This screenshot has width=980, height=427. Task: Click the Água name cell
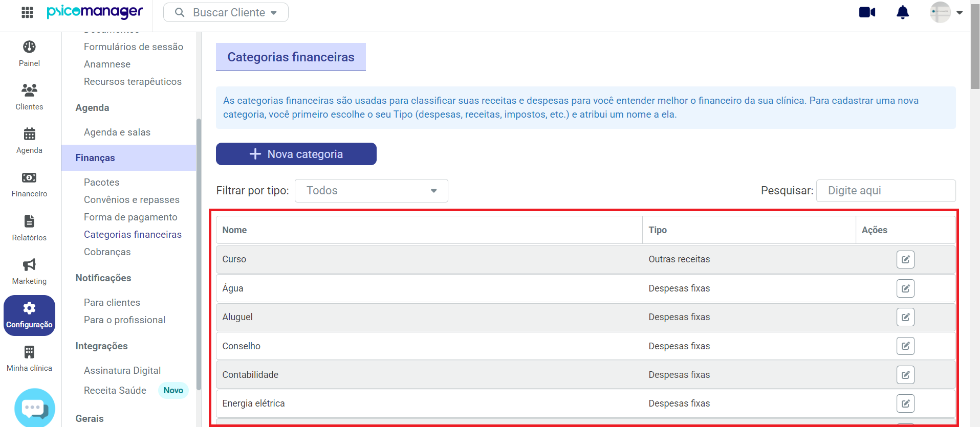tap(233, 288)
